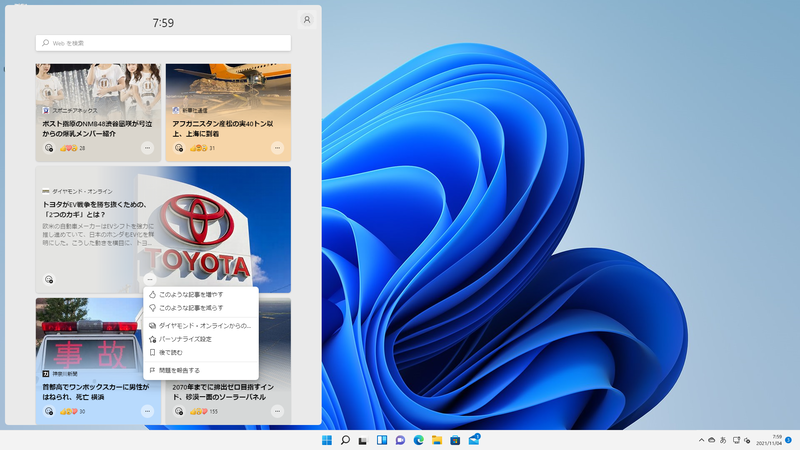800x450 pixels.
Task: Toggle the Widgets taskbar icon
Action: coord(382,440)
